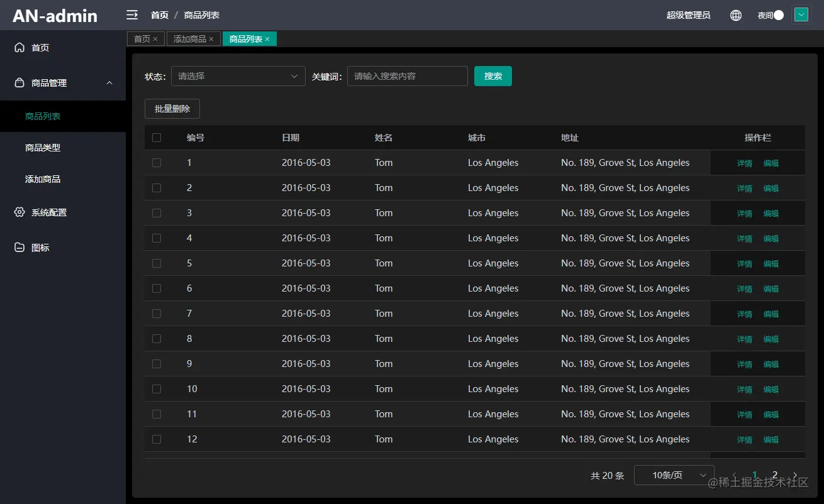Check the checkbox for row 12
Viewport: 824px width, 504px height.
(157, 439)
